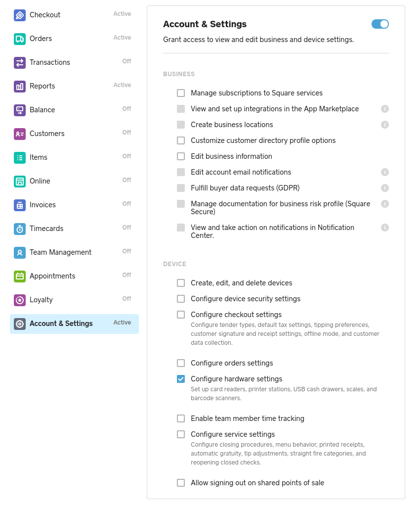This screenshot has width=420, height=509.
Task: Click the Checkout sidebar icon
Action: click(x=20, y=15)
